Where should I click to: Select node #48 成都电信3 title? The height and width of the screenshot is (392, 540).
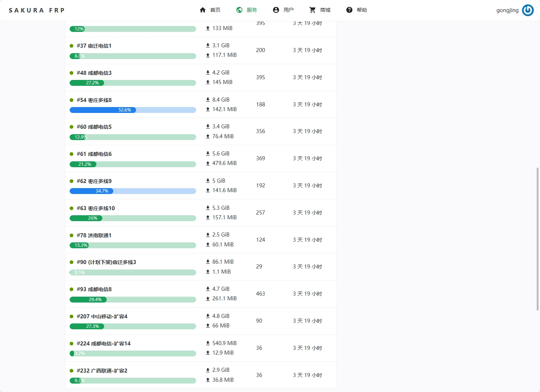(x=94, y=73)
